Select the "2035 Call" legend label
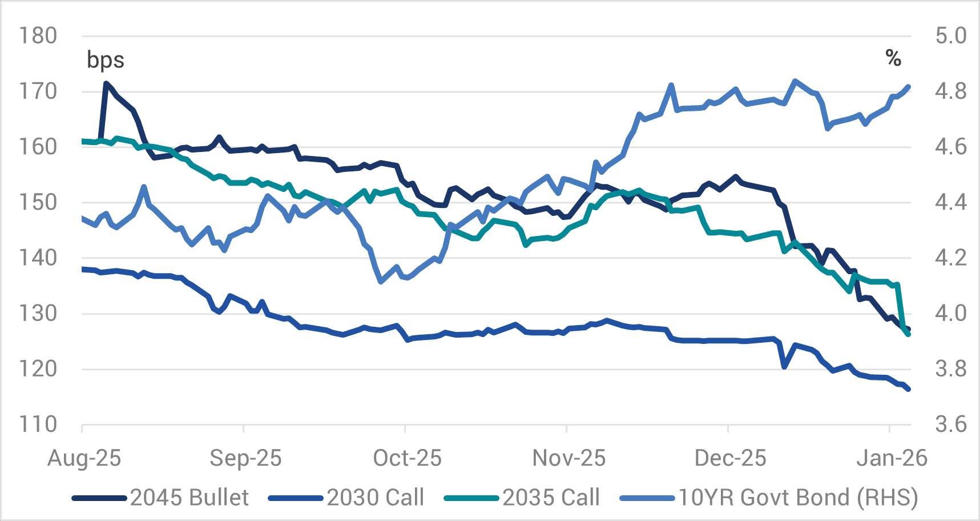This screenshot has height=521, width=980. (551, 498)
